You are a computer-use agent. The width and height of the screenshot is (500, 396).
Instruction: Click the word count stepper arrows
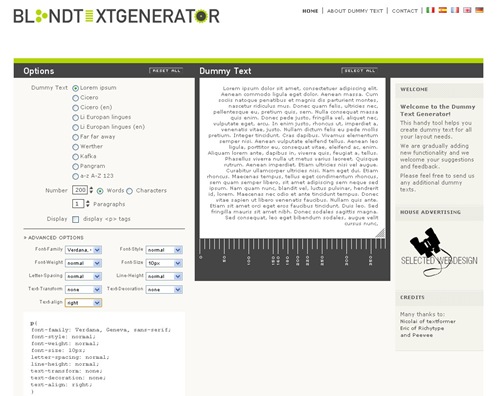pos(91,190)
